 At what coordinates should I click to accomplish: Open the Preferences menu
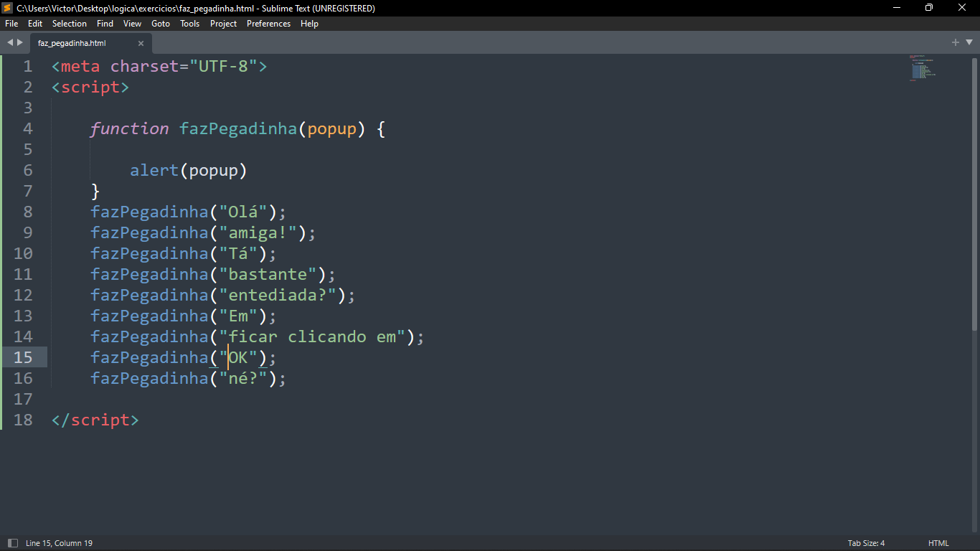click(269, 24)
